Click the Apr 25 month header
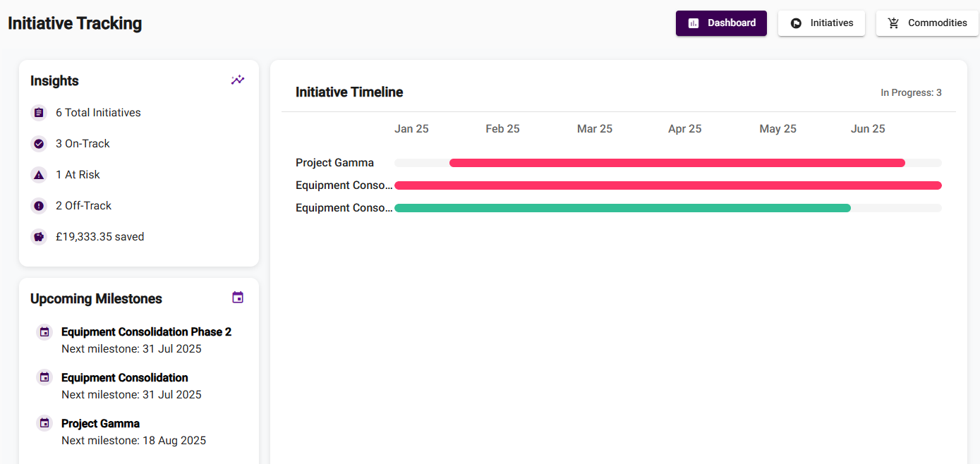Image resolution: width=980 pixels, height=464 pixels. 685,129
